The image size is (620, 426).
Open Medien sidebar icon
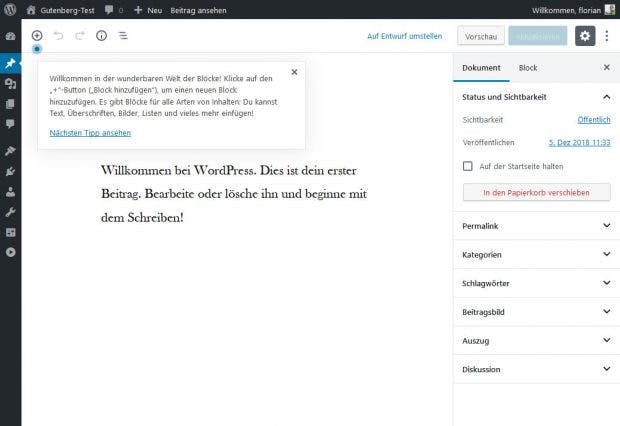(10, 83)
